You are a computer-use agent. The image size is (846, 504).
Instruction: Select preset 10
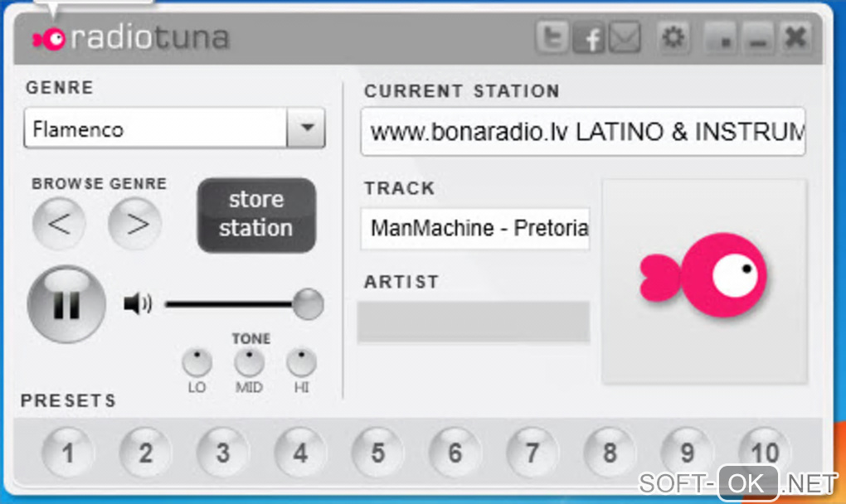click(x=765, y=453)
